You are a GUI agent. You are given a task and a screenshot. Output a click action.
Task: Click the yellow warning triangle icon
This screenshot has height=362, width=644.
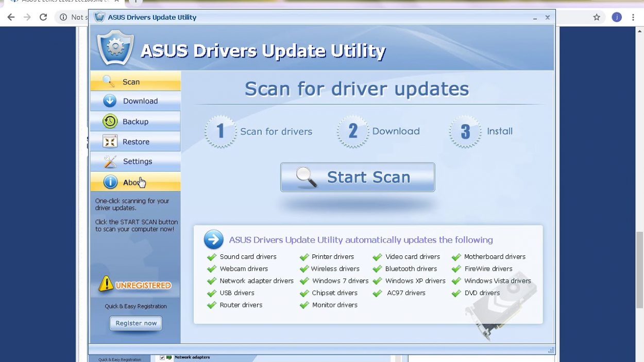(106, 284)
